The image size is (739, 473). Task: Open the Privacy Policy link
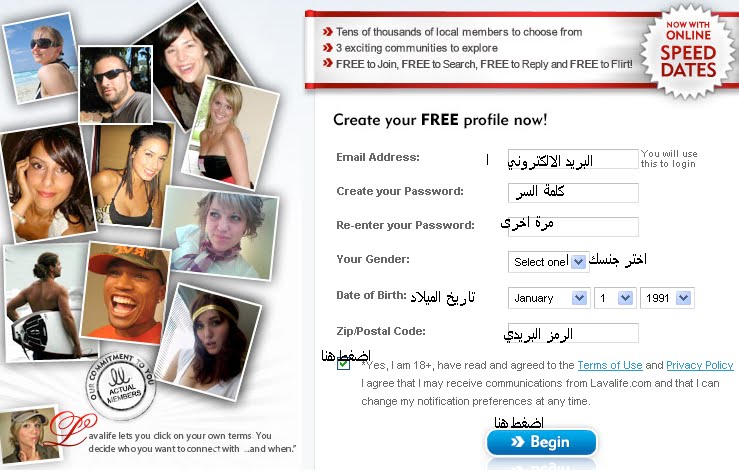699,365
